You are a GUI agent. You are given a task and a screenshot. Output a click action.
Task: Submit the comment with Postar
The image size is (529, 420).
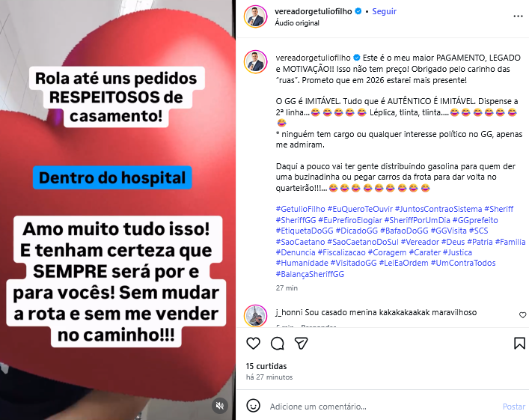[514, 407]
